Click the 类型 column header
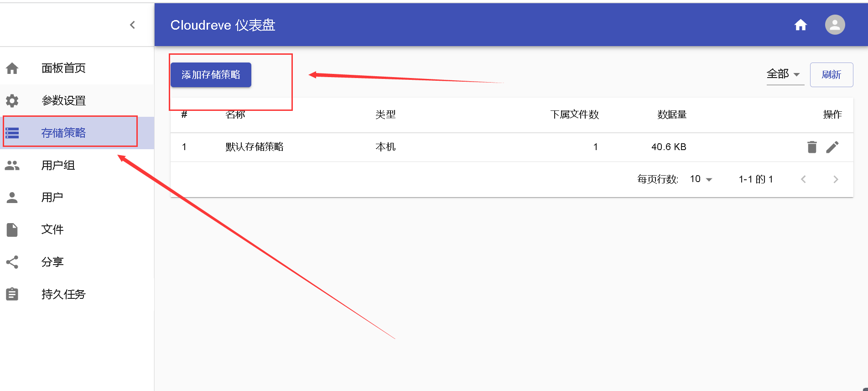868x391 pixels. pyautogui.click(x=385, y=115)
